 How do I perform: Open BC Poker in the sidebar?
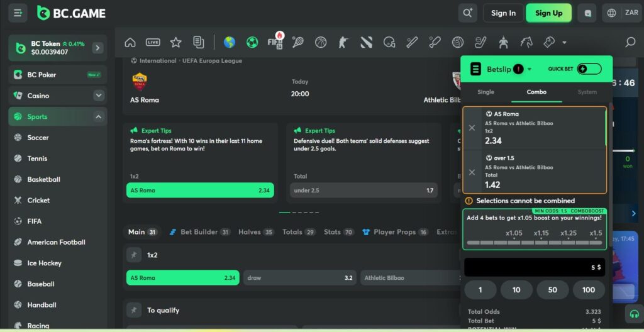click(57, 75)
